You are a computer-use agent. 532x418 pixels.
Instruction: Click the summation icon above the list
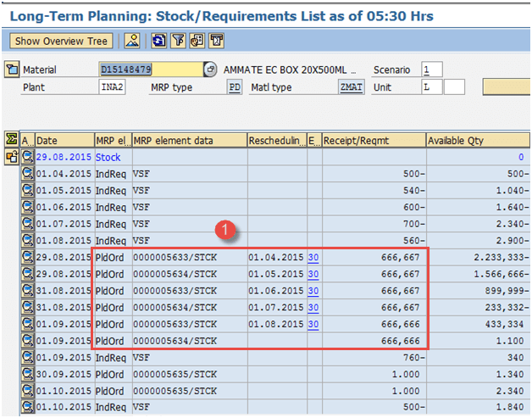tap(11, 139)
